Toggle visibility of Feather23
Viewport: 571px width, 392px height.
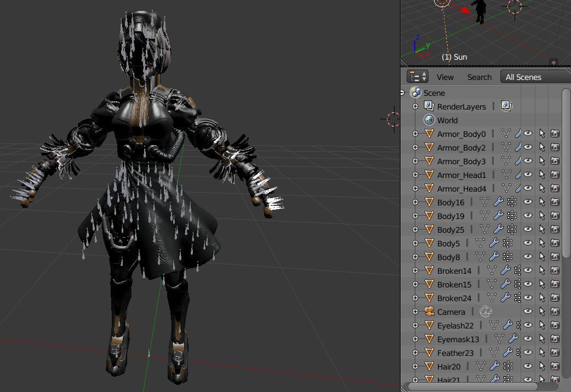pyautogui.click(x=528, y=353)
